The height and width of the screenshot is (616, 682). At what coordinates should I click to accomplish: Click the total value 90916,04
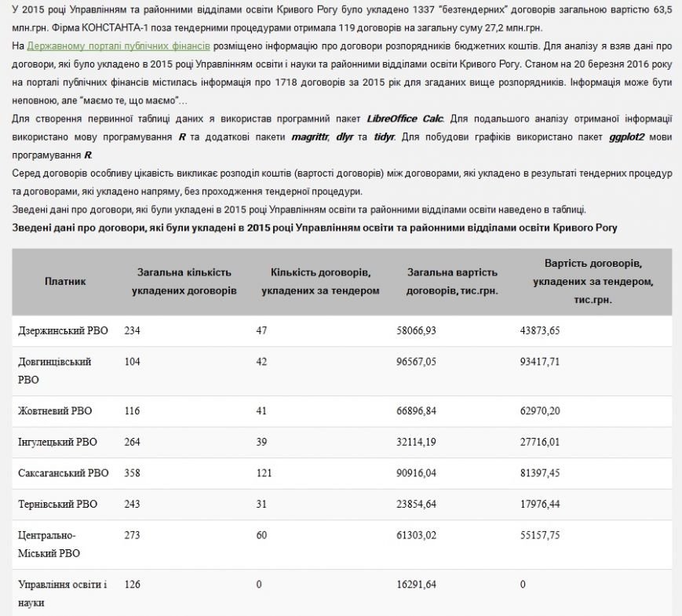coord(416,473)
